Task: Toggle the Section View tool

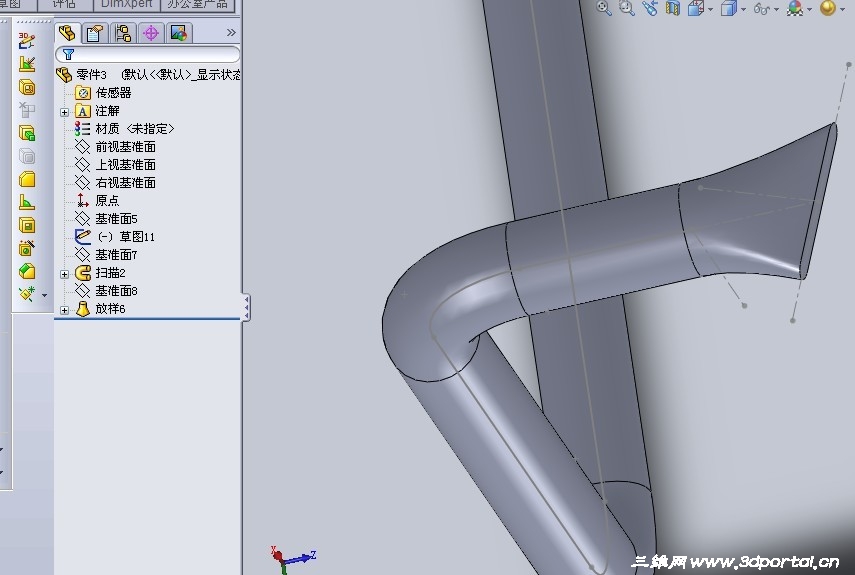Action: click(x=673, y=8)
